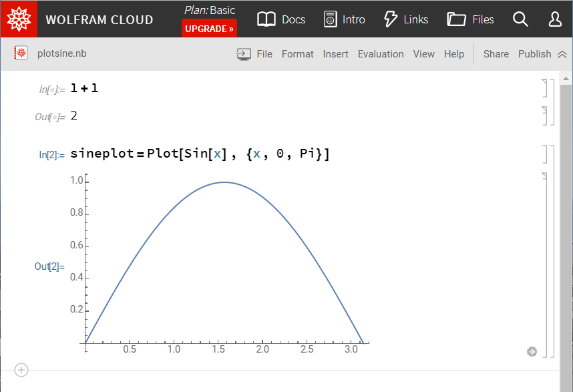Screen dimensions: 573x392
Task: Click the Share link
Action: pyautogui.click(x=496, y=53)
